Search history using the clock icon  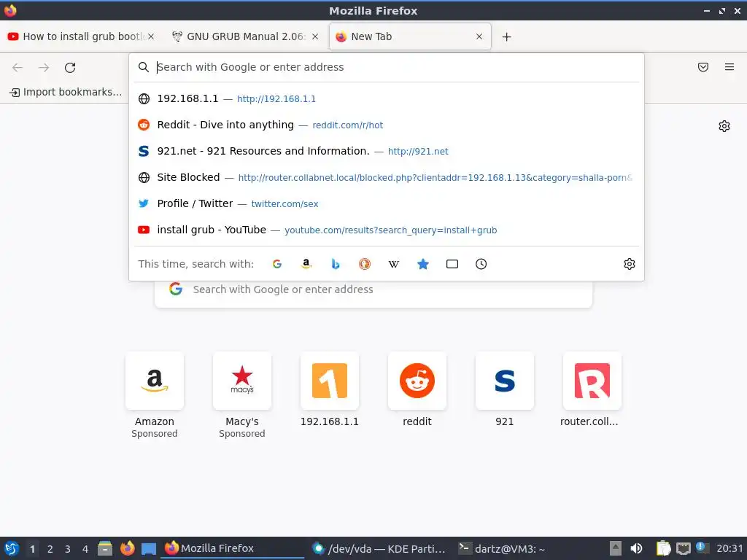pos(481,264)
